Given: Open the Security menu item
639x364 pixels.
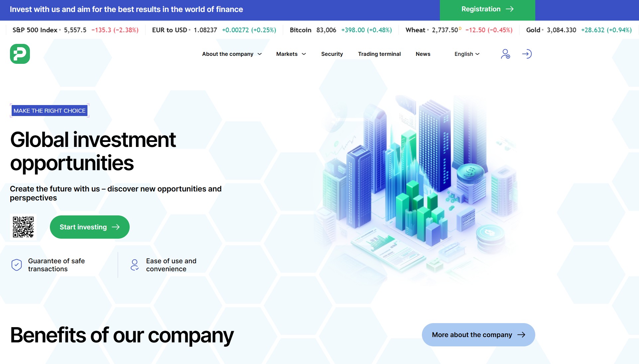Looking at the screenshot, I should click(x=332, y=54).
